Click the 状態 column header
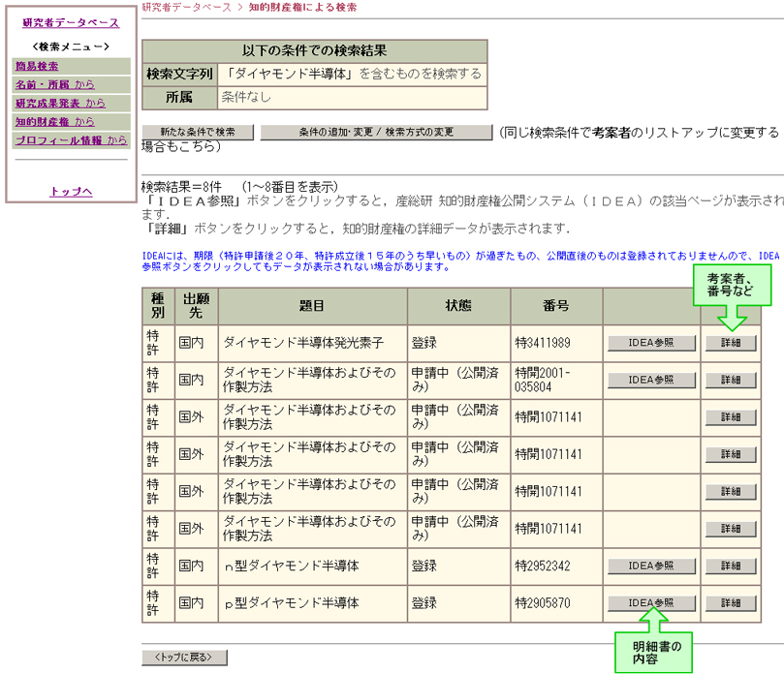Image resolution: width=784 pixels, height=674 pixels. [x=458, y=306]
